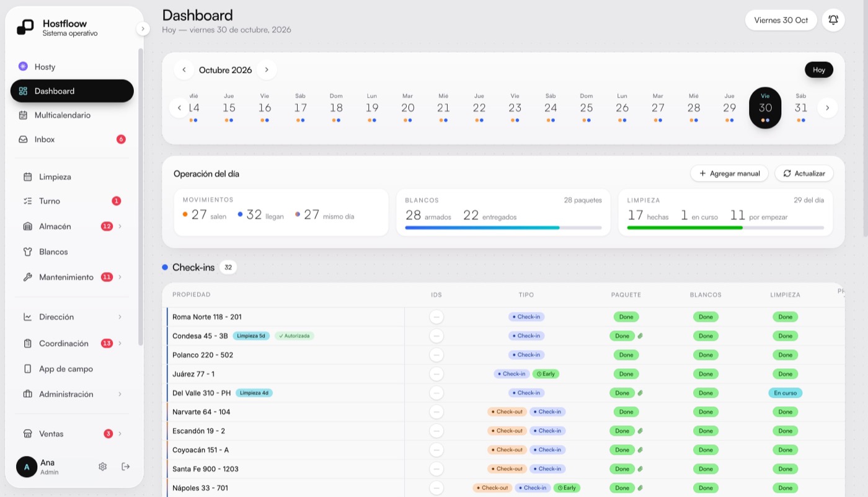Screen dimensions: 868x497
Task: Open Multicalendario in the sidebar
Action: point(72,115)
